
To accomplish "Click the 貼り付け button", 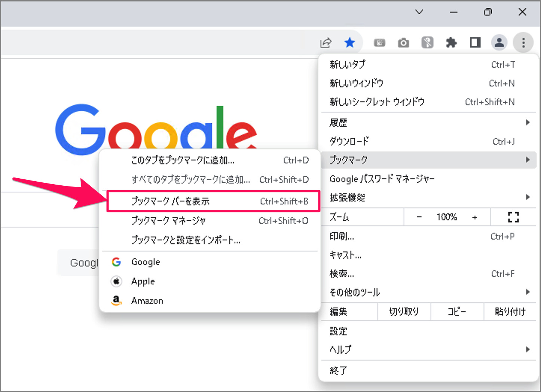I will coord(510,311).
